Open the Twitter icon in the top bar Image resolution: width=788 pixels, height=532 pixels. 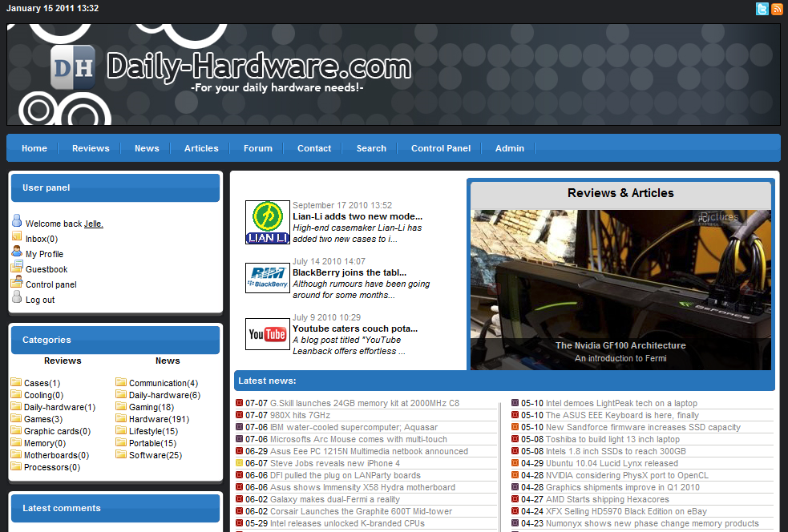click(762, 9)
